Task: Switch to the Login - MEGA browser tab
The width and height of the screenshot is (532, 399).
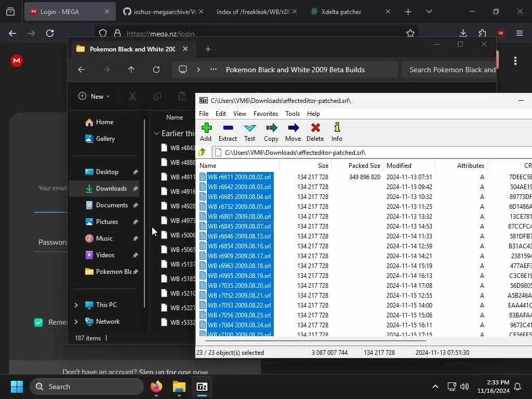Action: (x=70, y=11)
